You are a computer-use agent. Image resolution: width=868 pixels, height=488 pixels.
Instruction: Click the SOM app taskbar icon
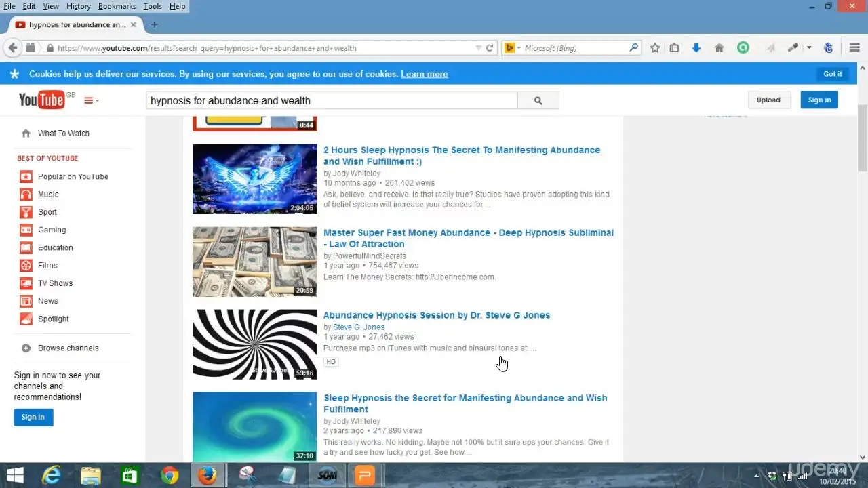(328, 476)
